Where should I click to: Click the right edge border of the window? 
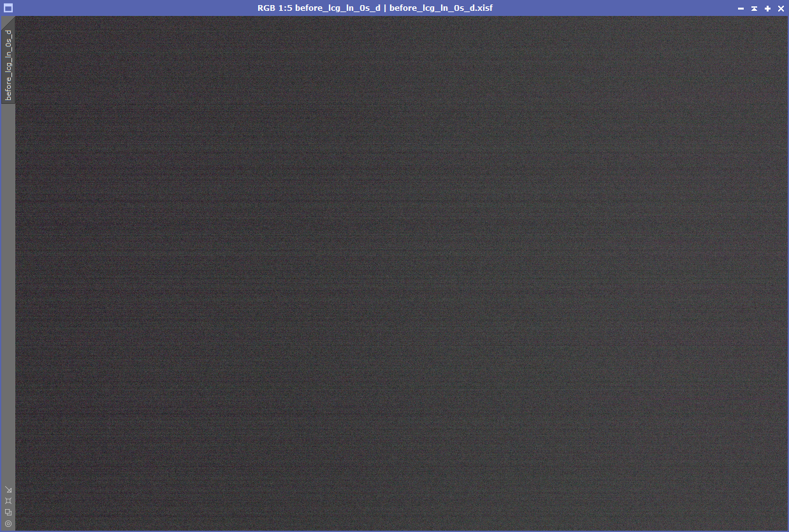point(788,274)
